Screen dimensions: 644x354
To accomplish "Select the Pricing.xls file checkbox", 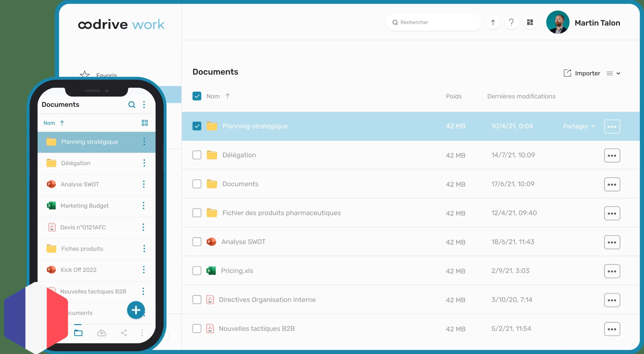I will pos(197,271).
